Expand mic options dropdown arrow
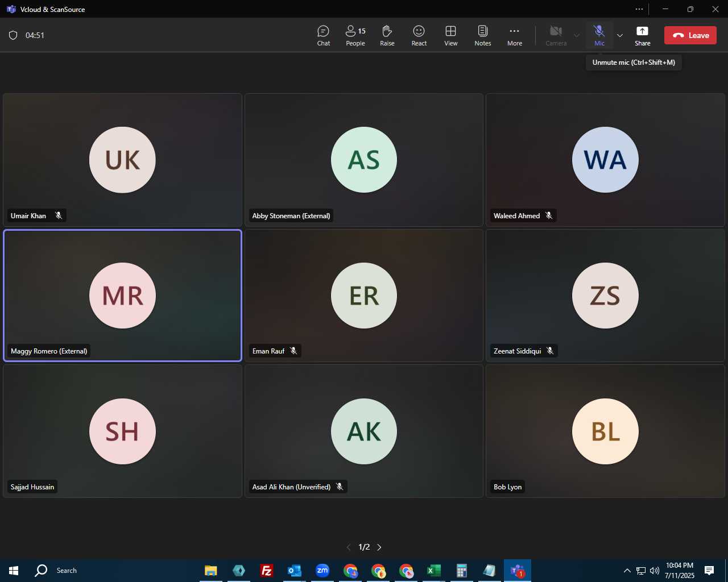Viewport: 728px width, 582px height. [x=620, y=35]
